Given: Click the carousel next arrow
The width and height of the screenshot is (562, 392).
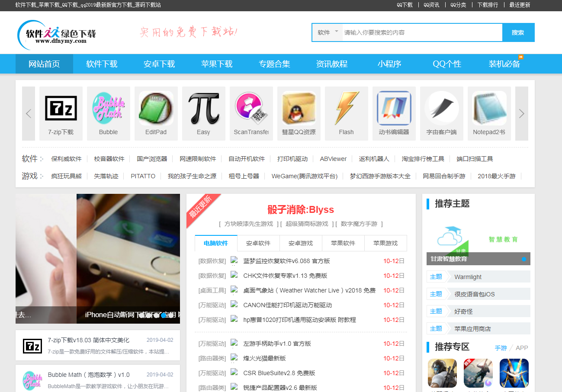Looking at the screenshot, I should (522, 113).
